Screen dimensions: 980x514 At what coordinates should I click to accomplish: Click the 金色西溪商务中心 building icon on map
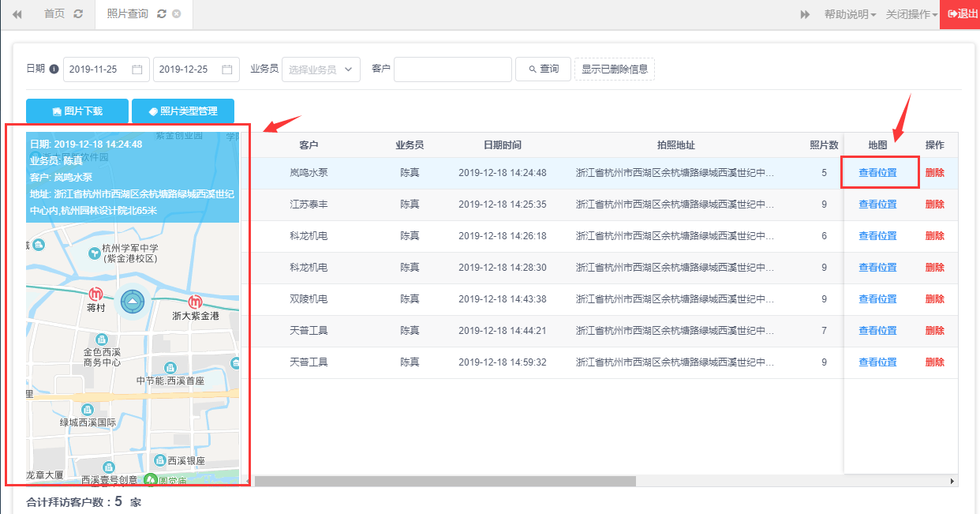(102, 339)
